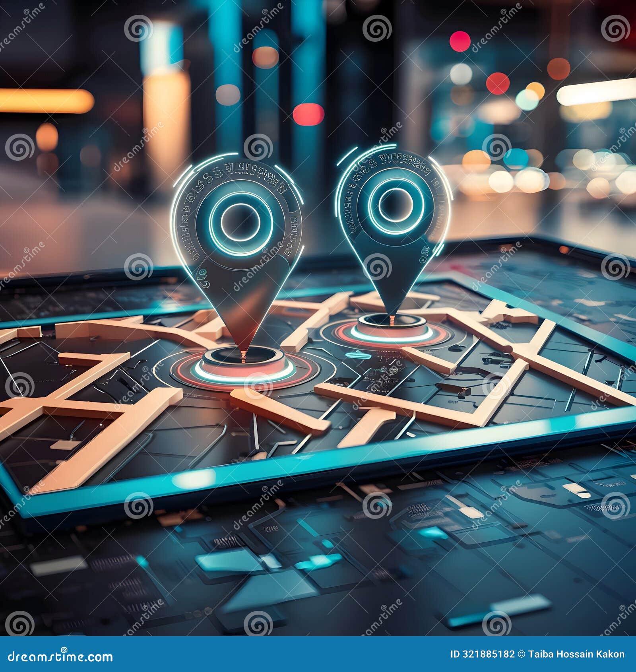
Task: Click the red dot light in upper background
Action: (x=460, y=41)
